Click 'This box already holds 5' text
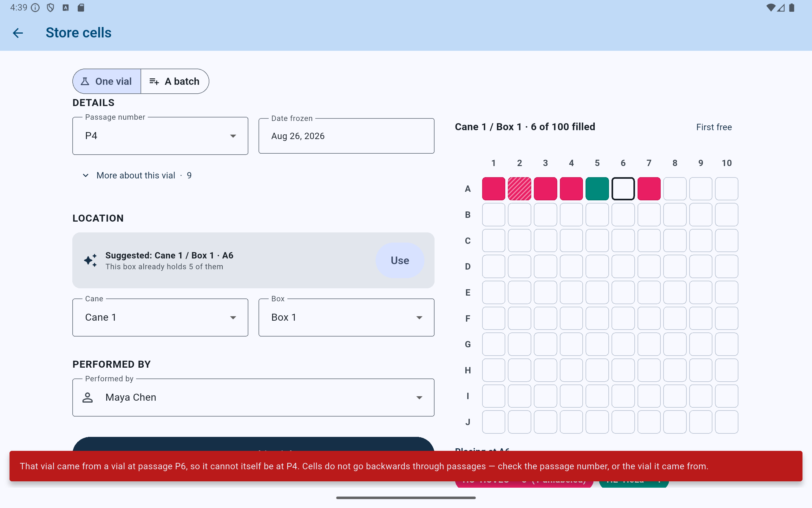 click(164, 266)
